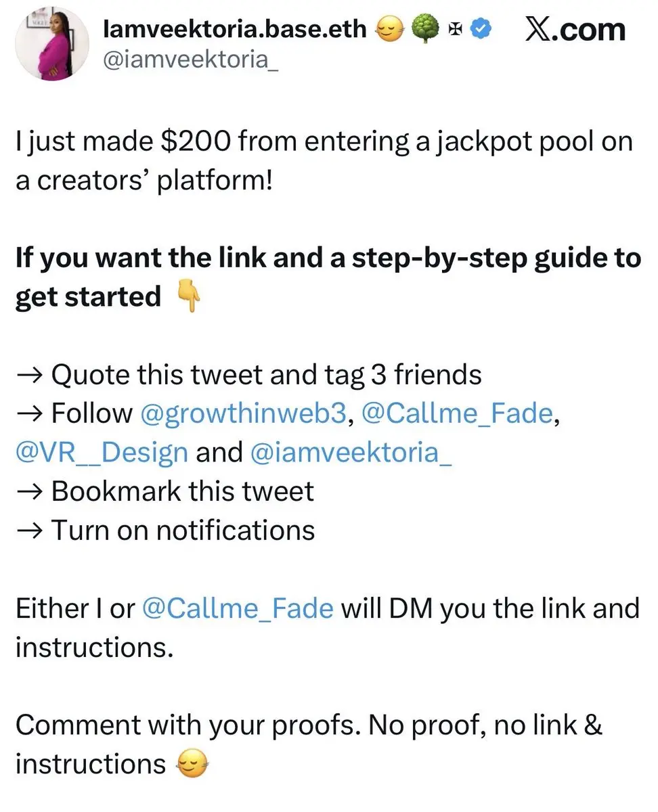Click the "Bookmark this tweet" line
The height and width of the screenshot is (812, 658).
[x=182, y=491]
